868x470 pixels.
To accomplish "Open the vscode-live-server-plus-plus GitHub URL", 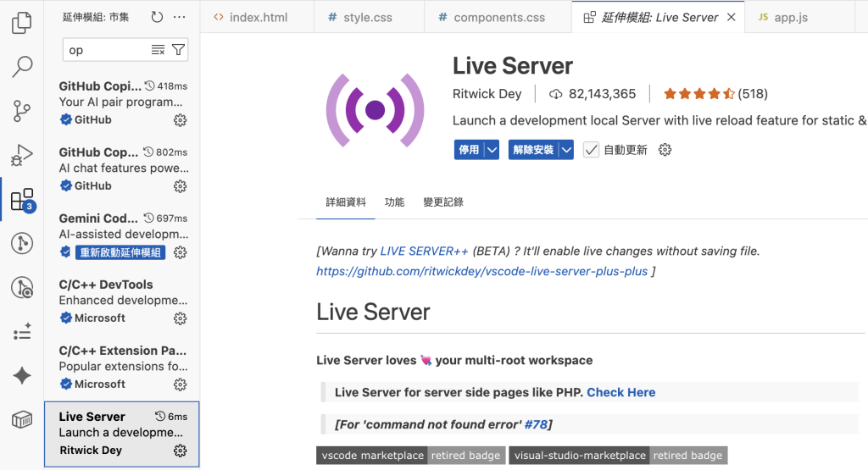I will [481, 272].
